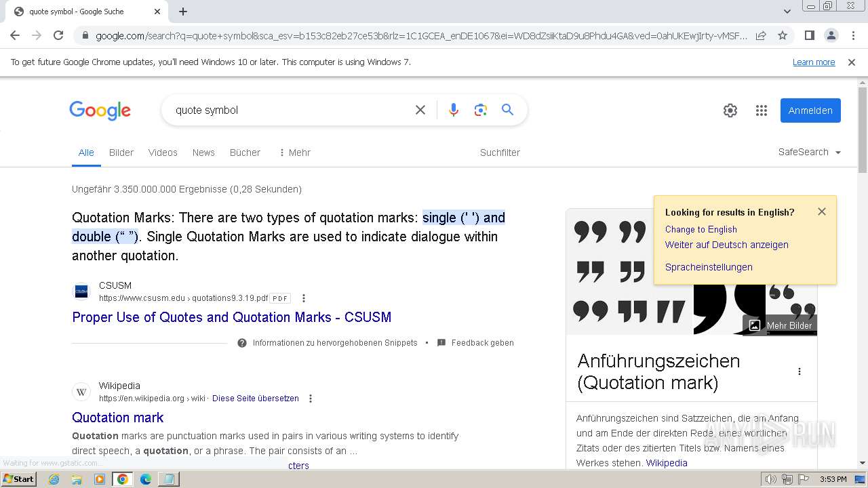The height and width of the screenshot is (488, 868).
Task: Open Spracheinstellungen link
Action: click(709, 267)
